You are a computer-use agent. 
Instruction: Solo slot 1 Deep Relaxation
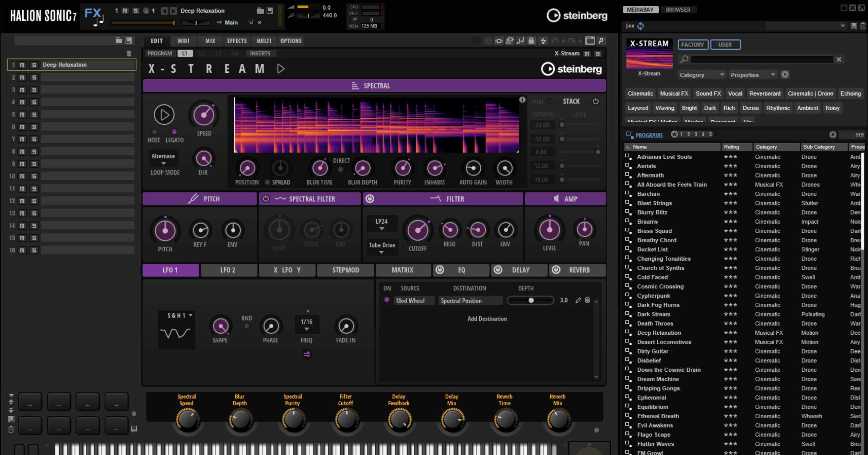[x=34, y=65]
